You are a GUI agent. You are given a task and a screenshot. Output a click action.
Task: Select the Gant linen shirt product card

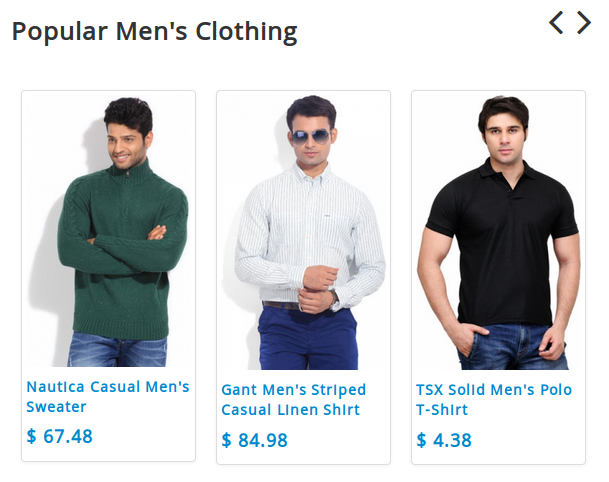pyautogui.click(x=303, y=277)
